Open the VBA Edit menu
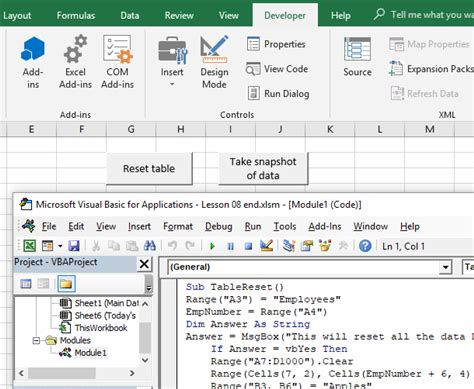 click(76, 226)
